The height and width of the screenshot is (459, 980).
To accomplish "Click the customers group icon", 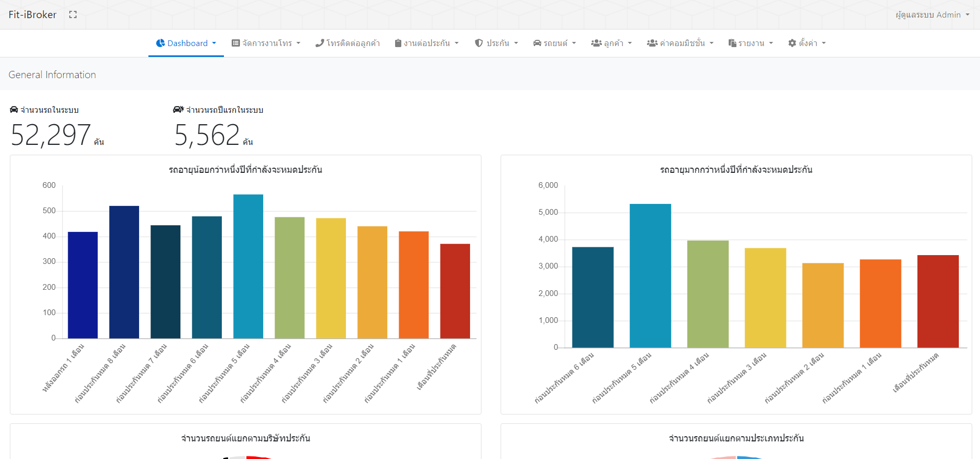I will pyautogui.click(x=596, y=43).
